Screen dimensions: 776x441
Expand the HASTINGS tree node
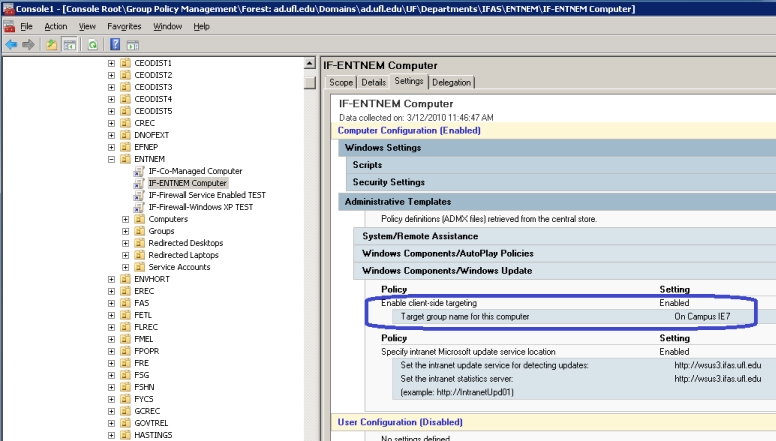click(x=112, y=435)
